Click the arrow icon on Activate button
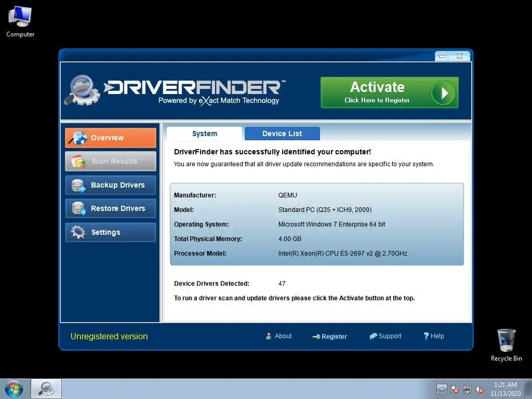The height and width of the screenshot is (399, 532). (x=444, y=92)
